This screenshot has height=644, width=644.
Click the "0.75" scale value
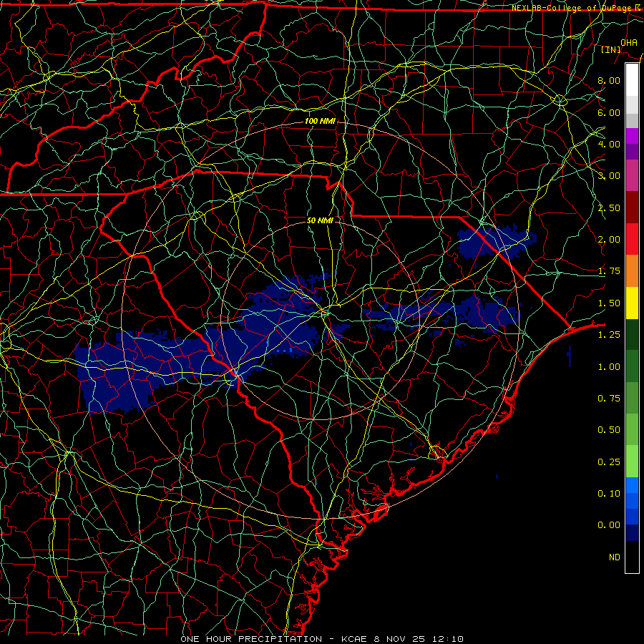[x=609, y=398]
